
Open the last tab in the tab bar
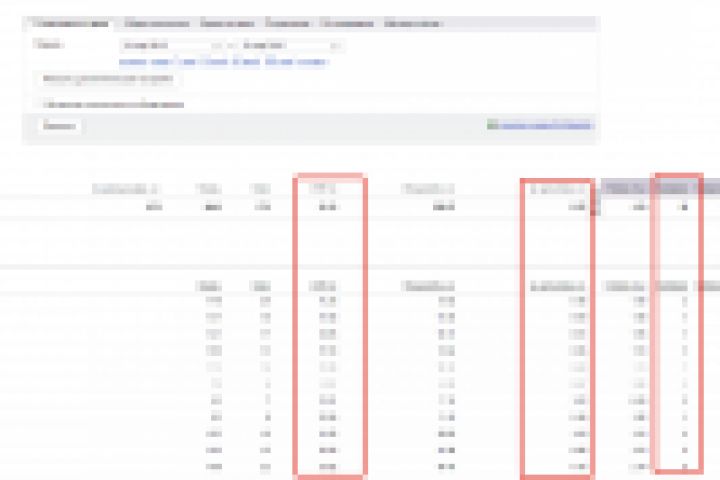(413, 24)
